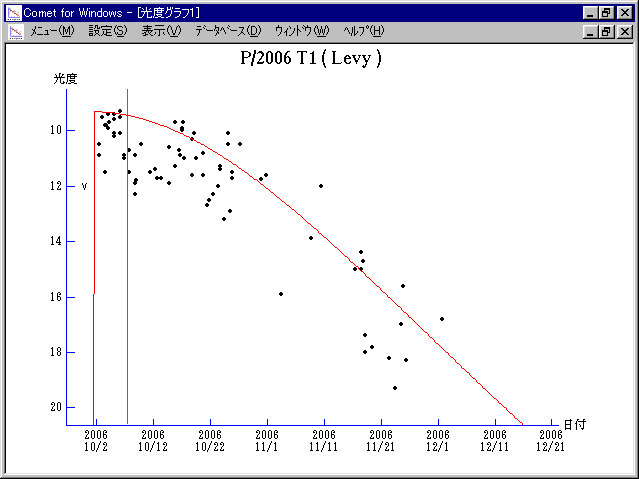Open the 表示(V) view menu
This screenshot has width=639, height=479.
click(161, 31)
